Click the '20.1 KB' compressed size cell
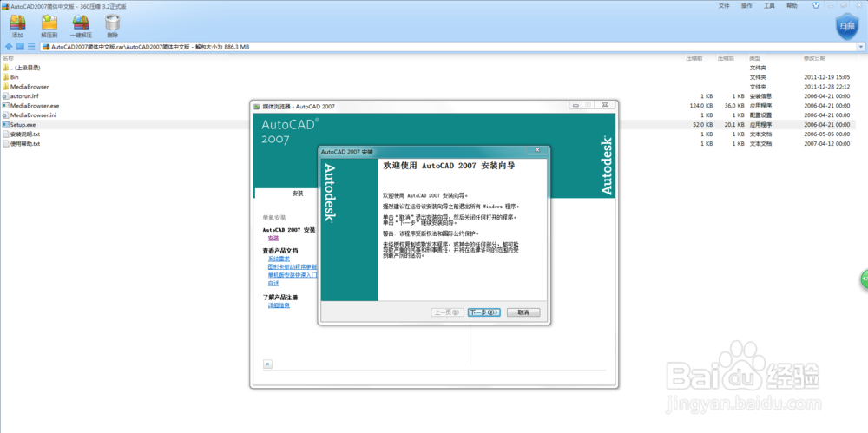Screen dimensions: 868x433 tap(734, 125)
